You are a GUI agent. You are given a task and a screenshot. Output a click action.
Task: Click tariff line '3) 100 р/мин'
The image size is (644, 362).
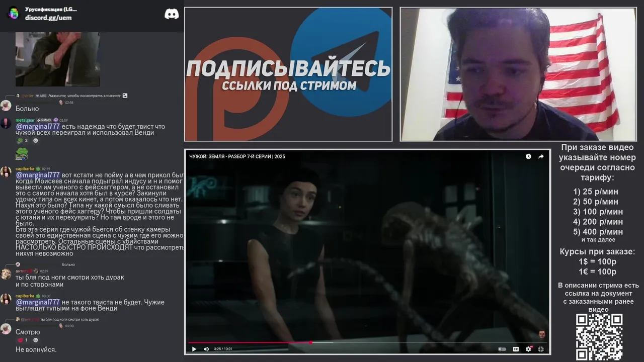[598, 212]
